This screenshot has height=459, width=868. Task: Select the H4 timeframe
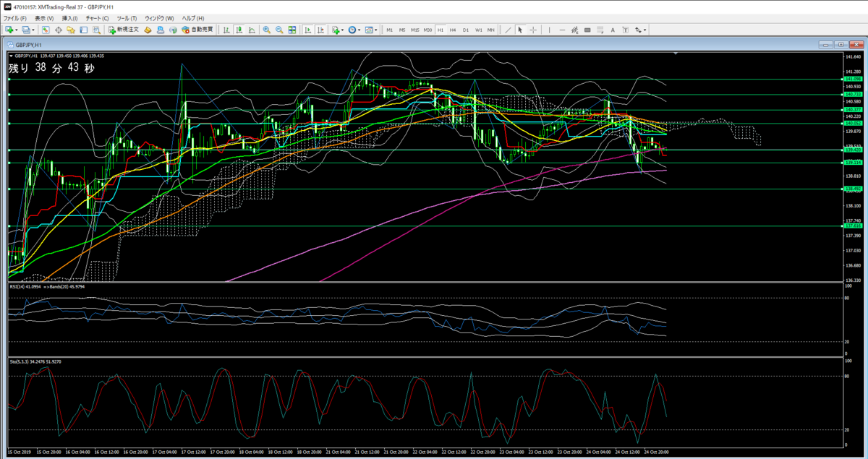[x=453, y=30]
